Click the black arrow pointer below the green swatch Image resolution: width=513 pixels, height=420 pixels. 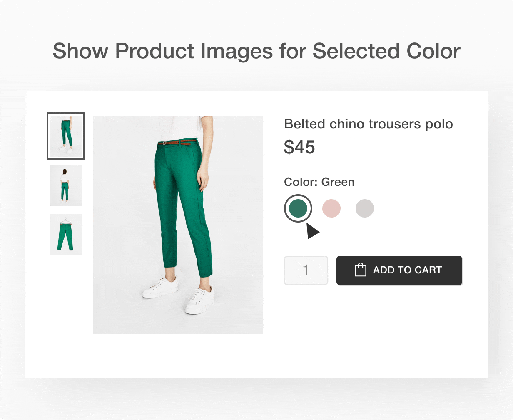click(x=313, y=231)
